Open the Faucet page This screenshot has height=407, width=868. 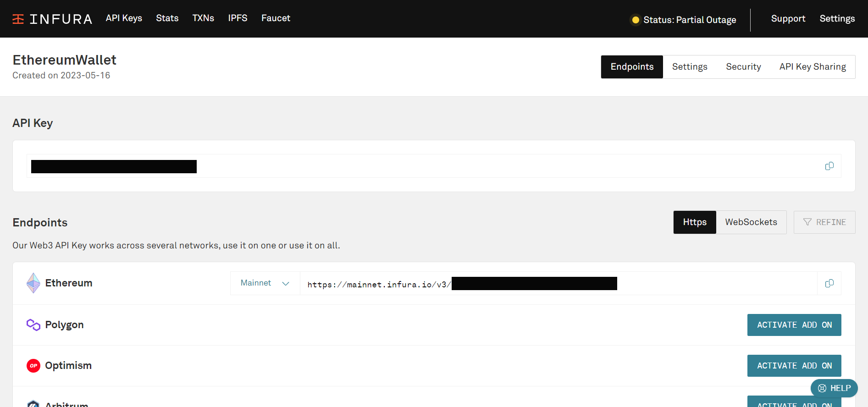pyautogui.click(x=276, y=18)
